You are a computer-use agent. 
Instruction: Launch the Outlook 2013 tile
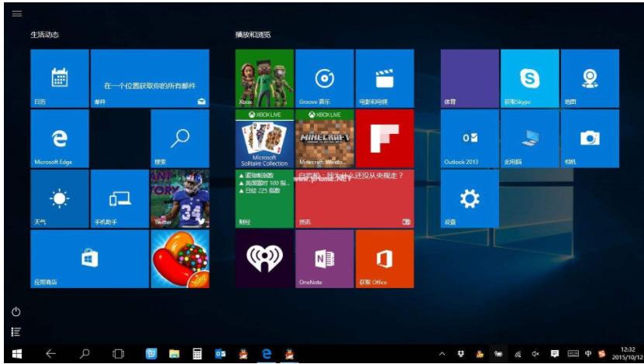pyautogui.click(x=470, y=139)
